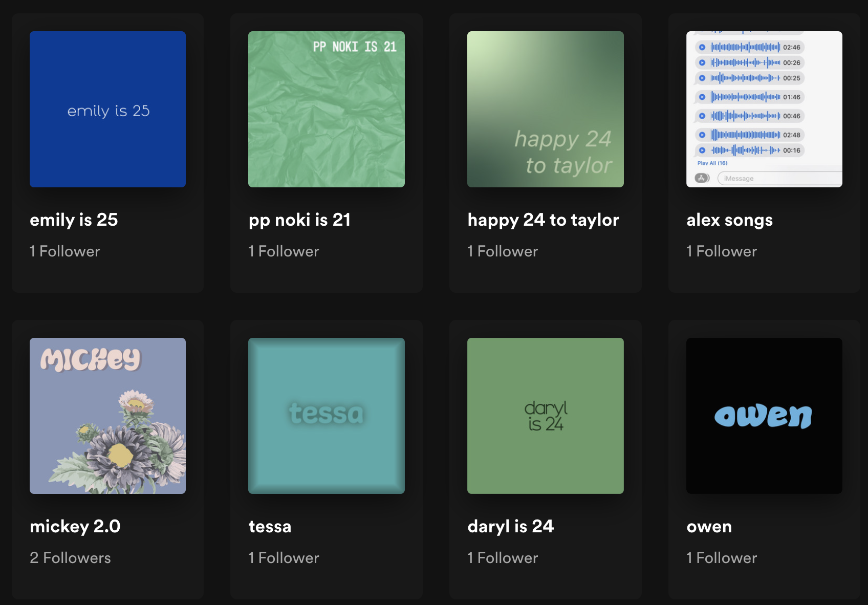Click the crumpled green 'PP NOKI IS 21' cover
The image size is (868, 605).
tap(326, 109)
